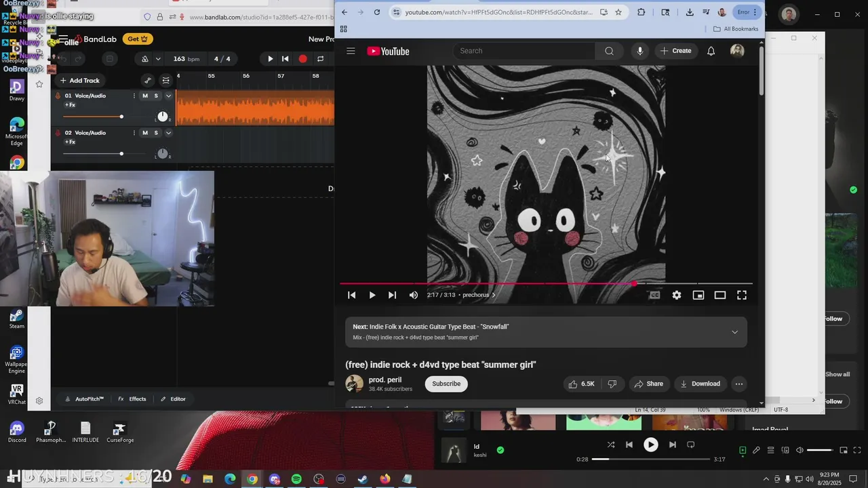Add Fx to track 01
This screenshot has width=868, height=488.
point(70,105)
